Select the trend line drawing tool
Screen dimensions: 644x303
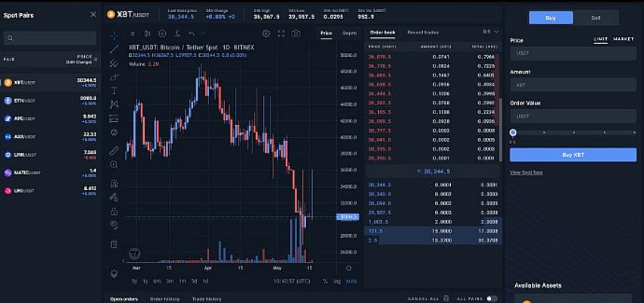[114, 48]
